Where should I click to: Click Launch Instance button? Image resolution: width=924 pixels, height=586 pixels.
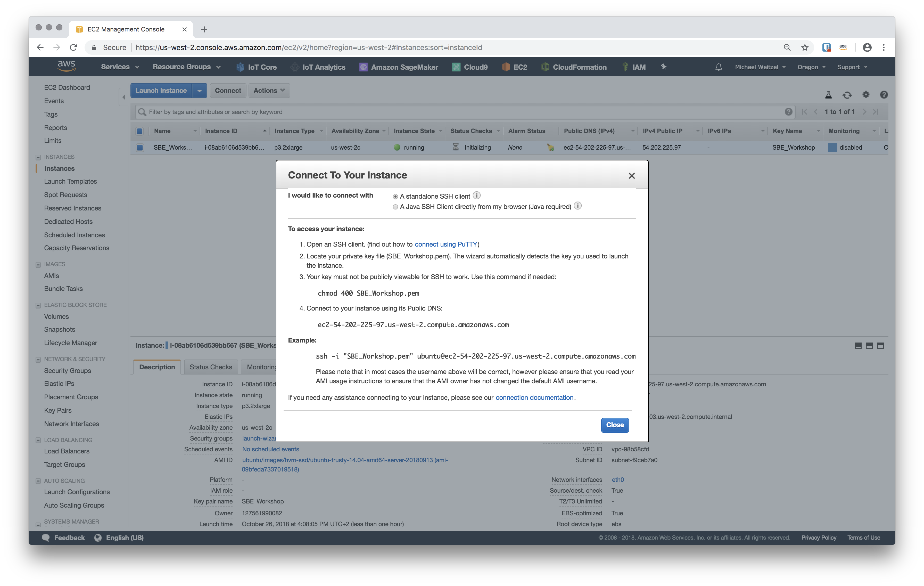point(161,91)
